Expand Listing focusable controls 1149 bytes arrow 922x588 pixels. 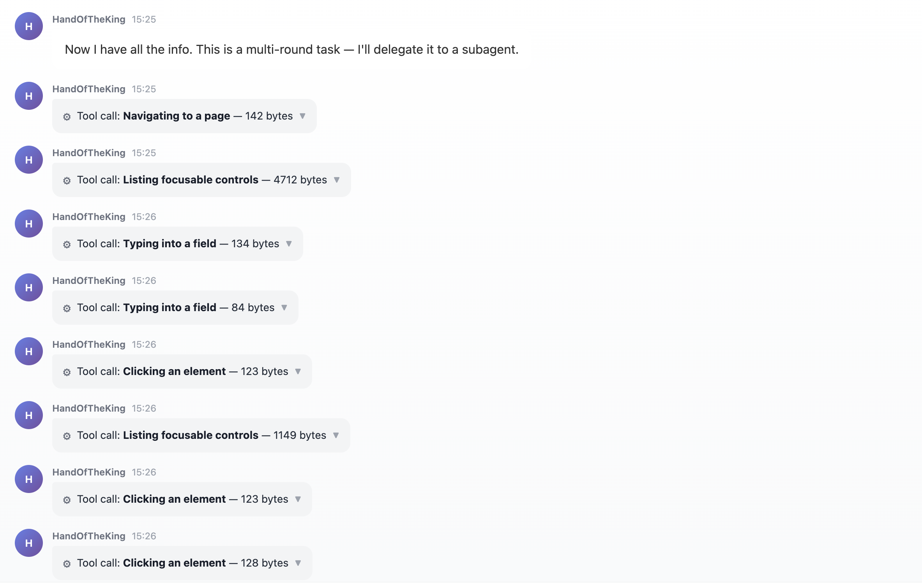coord(336,435)
